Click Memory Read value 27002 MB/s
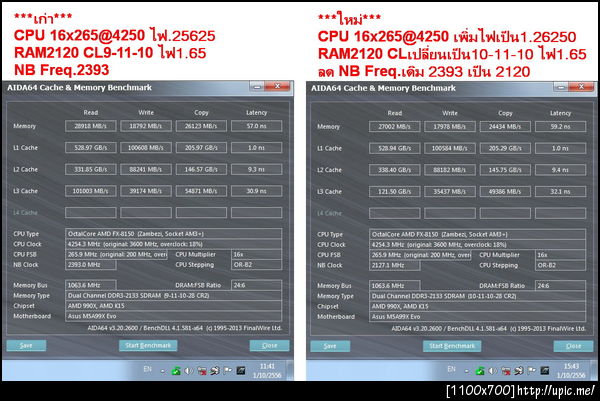Image resolution: width=600 pixels, height=401 pixels. pos(395,127)
